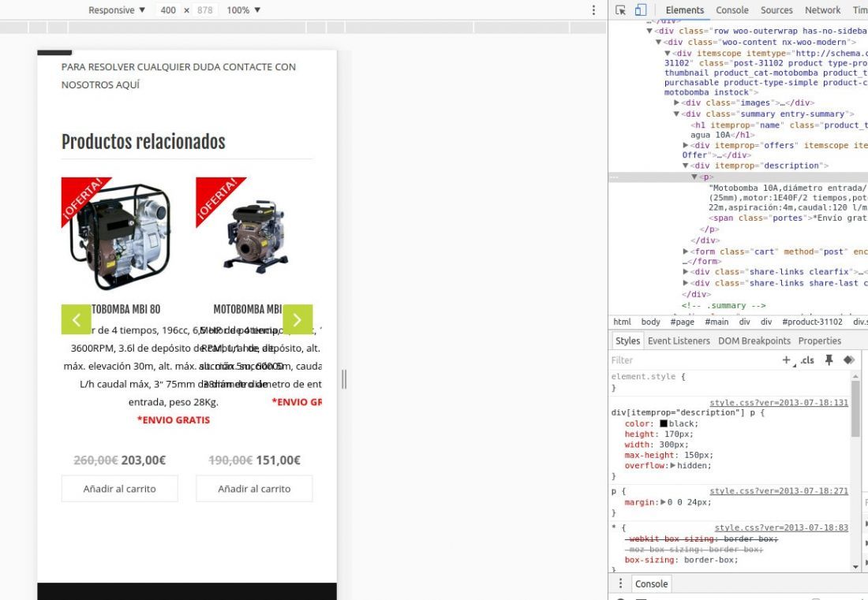Collapse the woo-outerwrap div node
The width and height of the screenshot is (868, 600).
point(649,31)
